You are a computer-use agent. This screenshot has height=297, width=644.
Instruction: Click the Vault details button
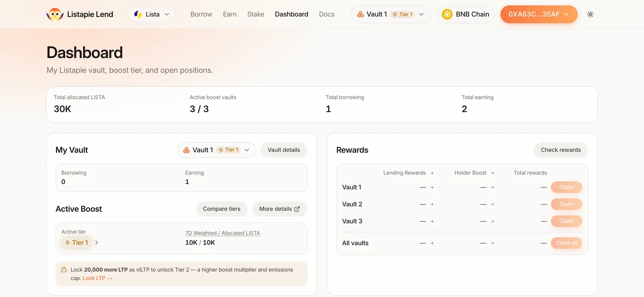coord(284,150)
